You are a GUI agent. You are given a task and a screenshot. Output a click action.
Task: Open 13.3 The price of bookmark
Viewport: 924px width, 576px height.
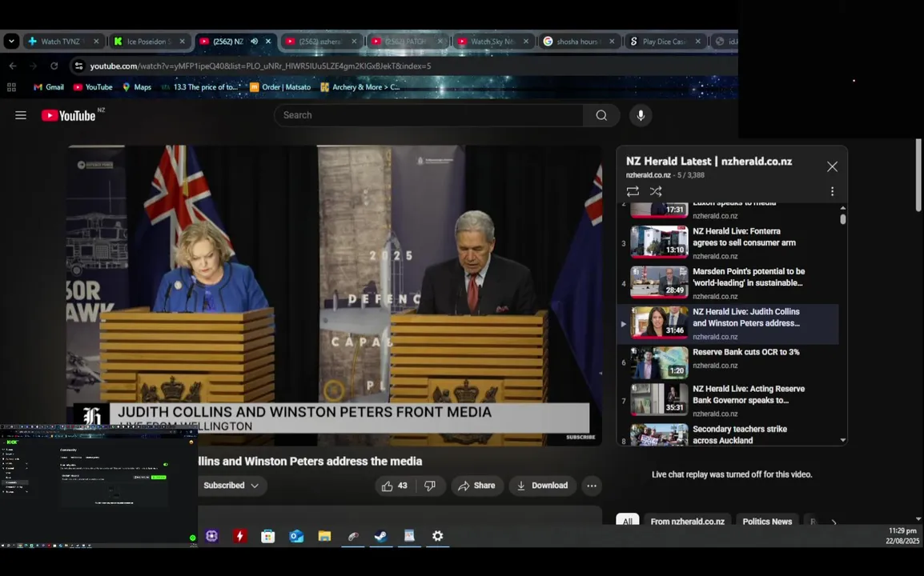[201, 87]
